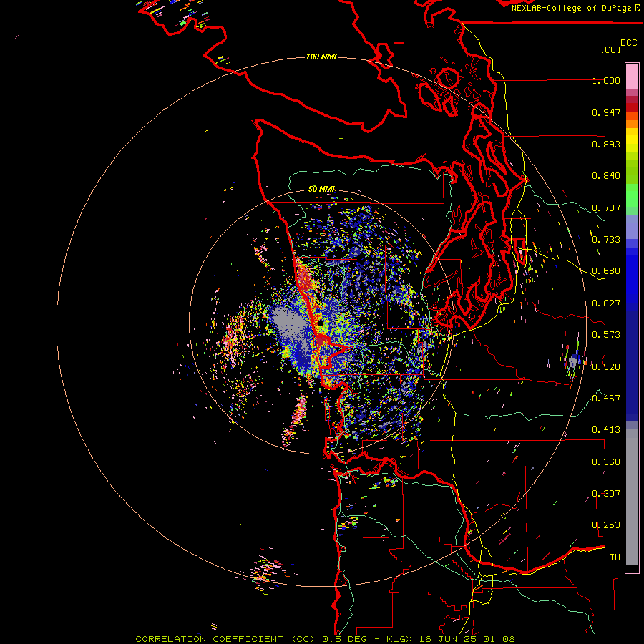Pick the bright green segment of color scale

(632, 195)
